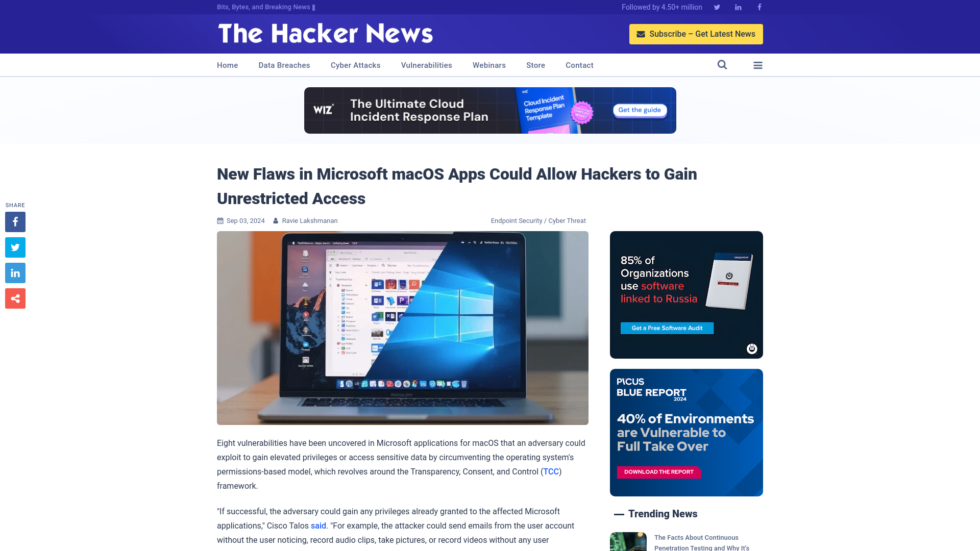This screenshot has height=551, width=980.
Task: Select the Vulnerabilities menu item
Action: tap(427, 65)
